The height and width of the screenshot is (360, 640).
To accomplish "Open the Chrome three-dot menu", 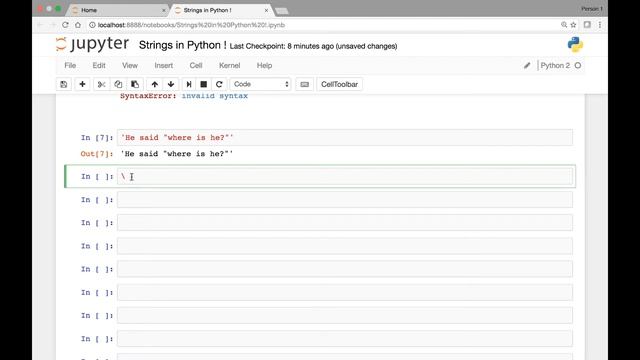I will [600, 25].
